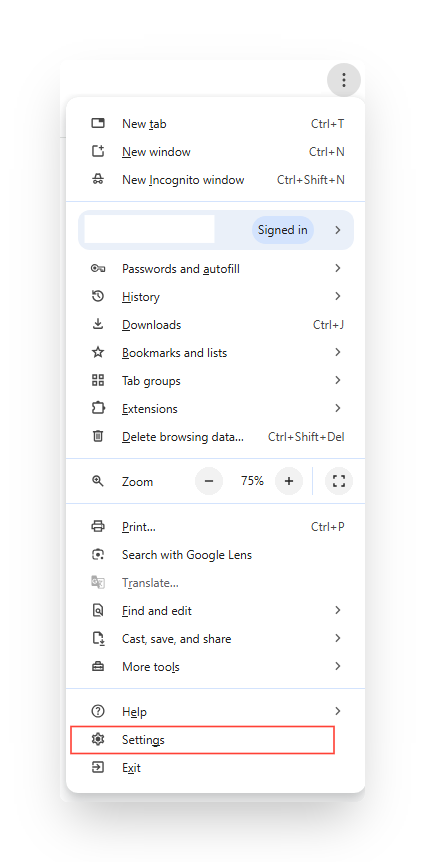Click the Bookmarks star icon
This screenshot has width=425, height=862.
(x=98, y=352)
